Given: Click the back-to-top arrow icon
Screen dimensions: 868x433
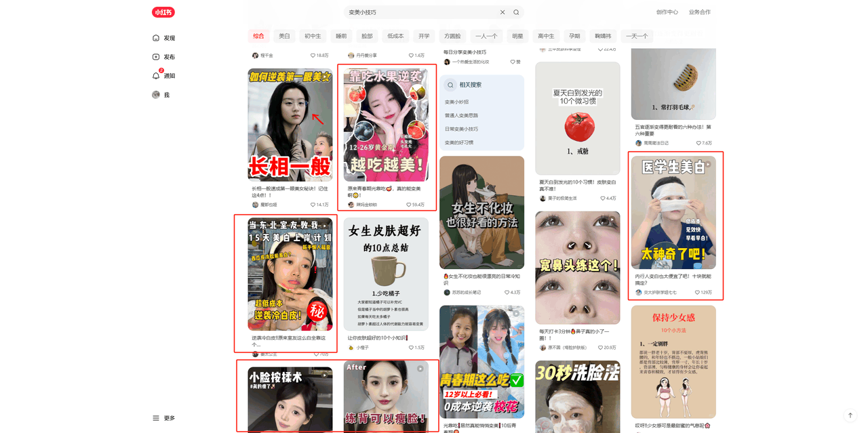Looking at the screenshot, I should coord(850,415).
